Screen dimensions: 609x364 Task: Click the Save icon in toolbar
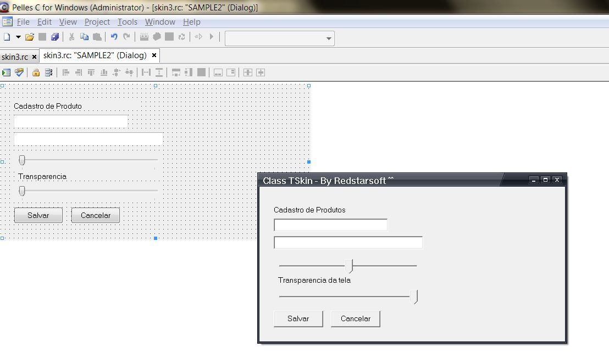coord(42,37)
